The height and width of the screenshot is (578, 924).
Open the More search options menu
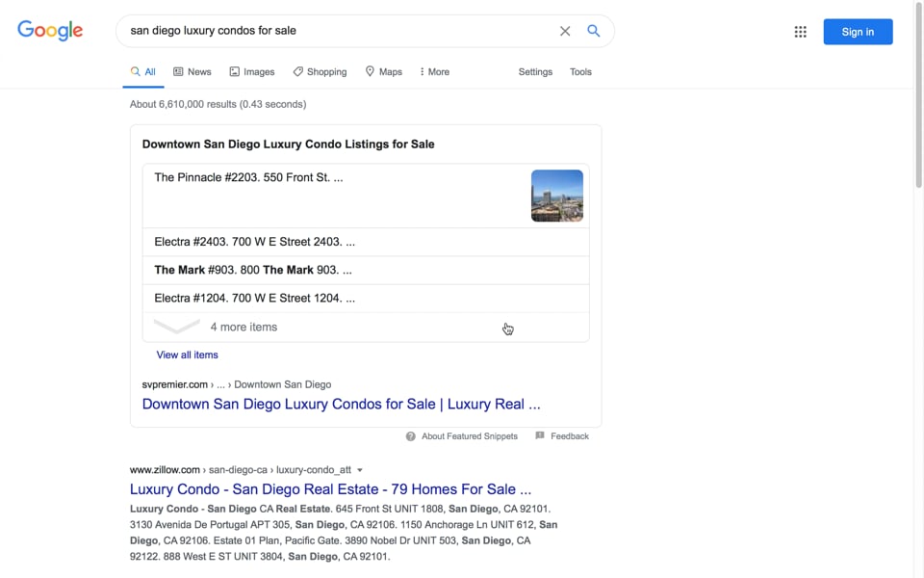(434, 72)
